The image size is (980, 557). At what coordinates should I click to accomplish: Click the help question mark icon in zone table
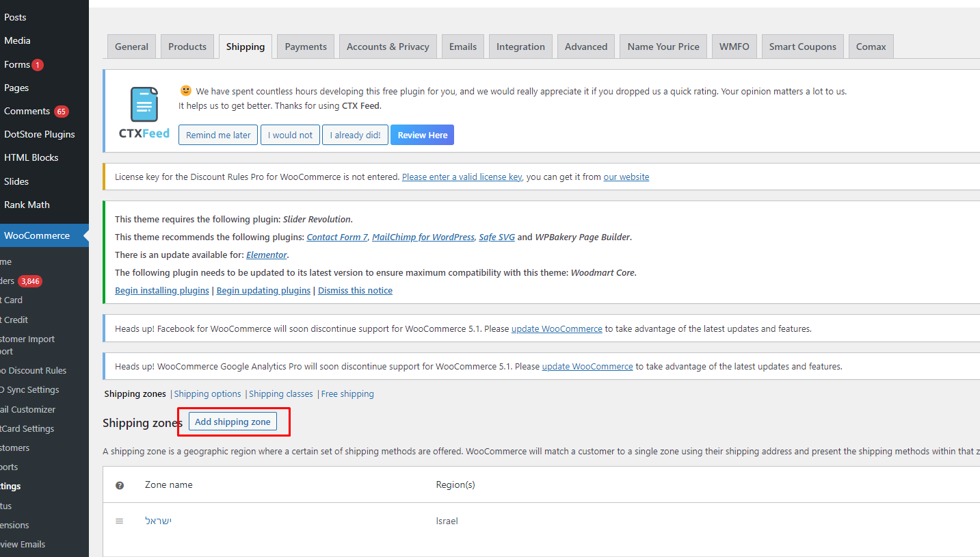[x=120, y=485]
